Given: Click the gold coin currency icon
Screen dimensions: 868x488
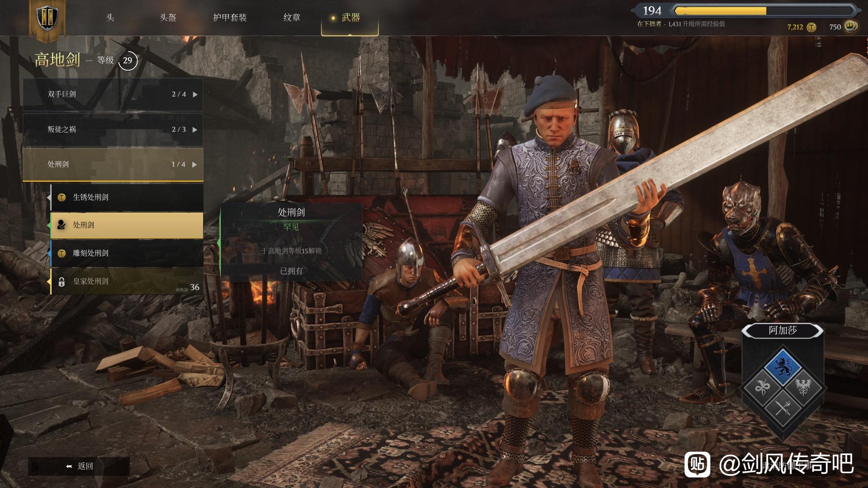Looking at the screenshot, I should coord(812,27).
